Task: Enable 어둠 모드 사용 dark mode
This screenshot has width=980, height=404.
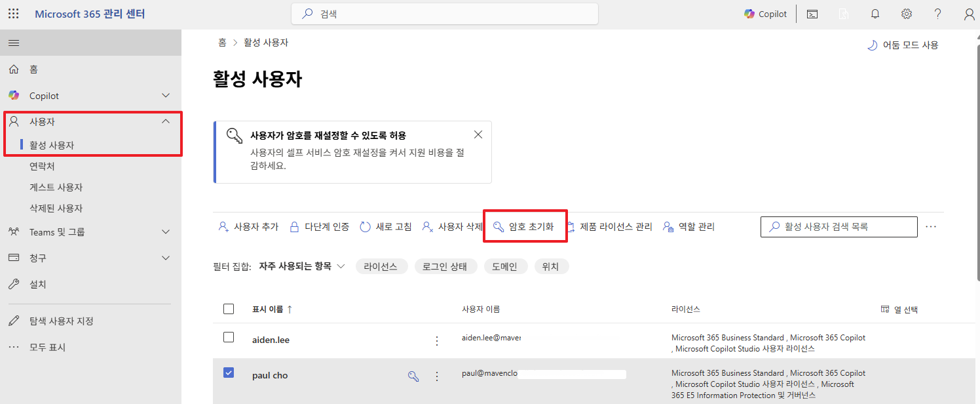Action: click(903, 45)
